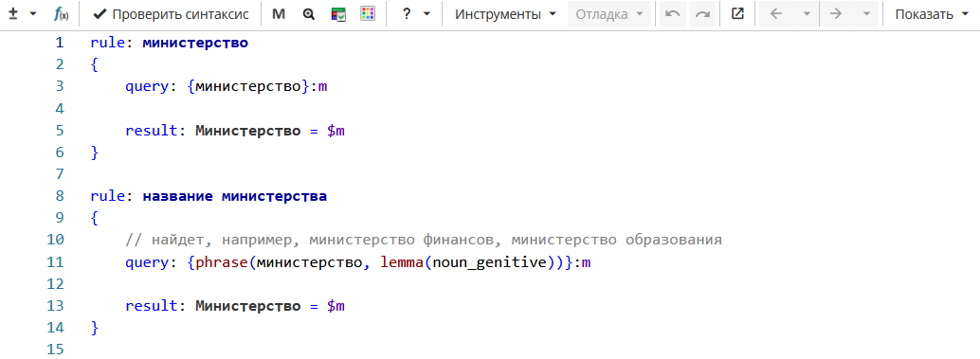This screenshot has height=359, width=980.
Task: Click rule name 'министерство' on line 1
Action: [195, 43]
